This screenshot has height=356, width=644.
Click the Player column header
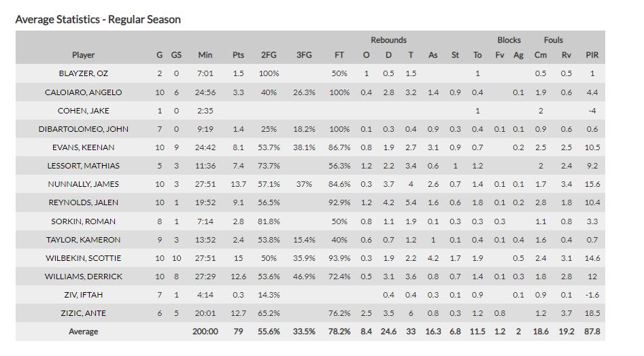pos(83,55)
